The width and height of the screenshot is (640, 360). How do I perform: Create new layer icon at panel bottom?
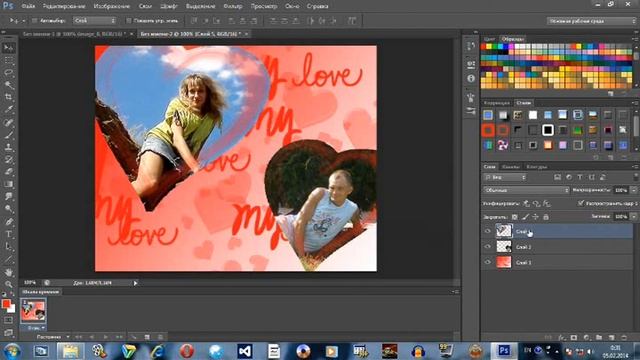click(x=611, y=338)
